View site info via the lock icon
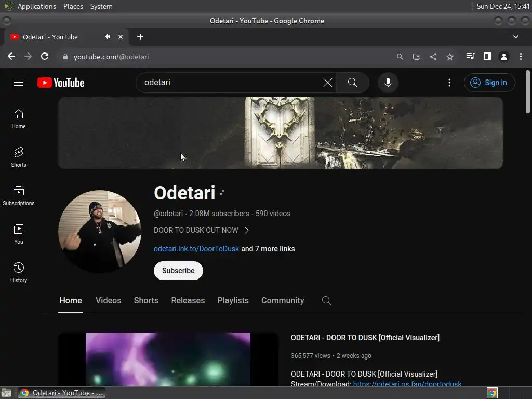532x399 pixels. click(65, 57)
